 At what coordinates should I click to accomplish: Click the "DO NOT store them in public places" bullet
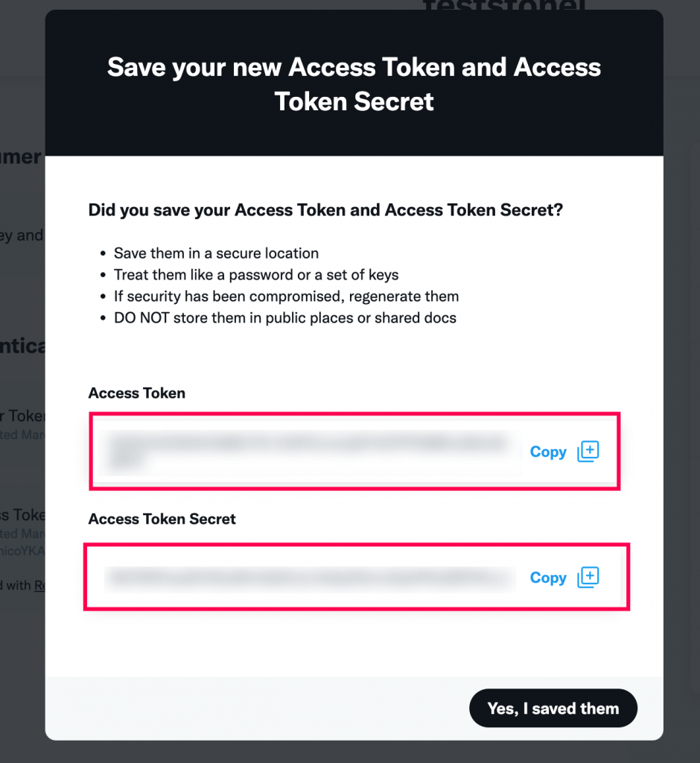tap(285, 317)
